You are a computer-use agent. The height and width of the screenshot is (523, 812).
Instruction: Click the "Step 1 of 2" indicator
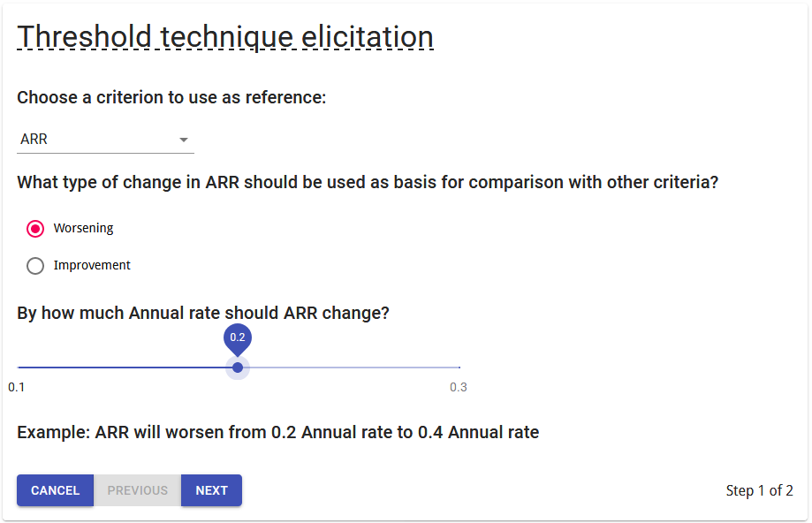759,490
